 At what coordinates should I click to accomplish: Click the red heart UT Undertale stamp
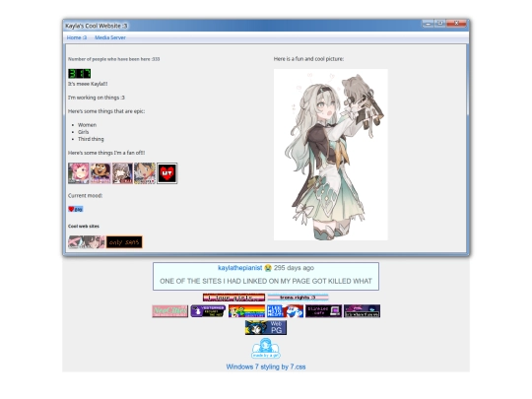[166, 173]
